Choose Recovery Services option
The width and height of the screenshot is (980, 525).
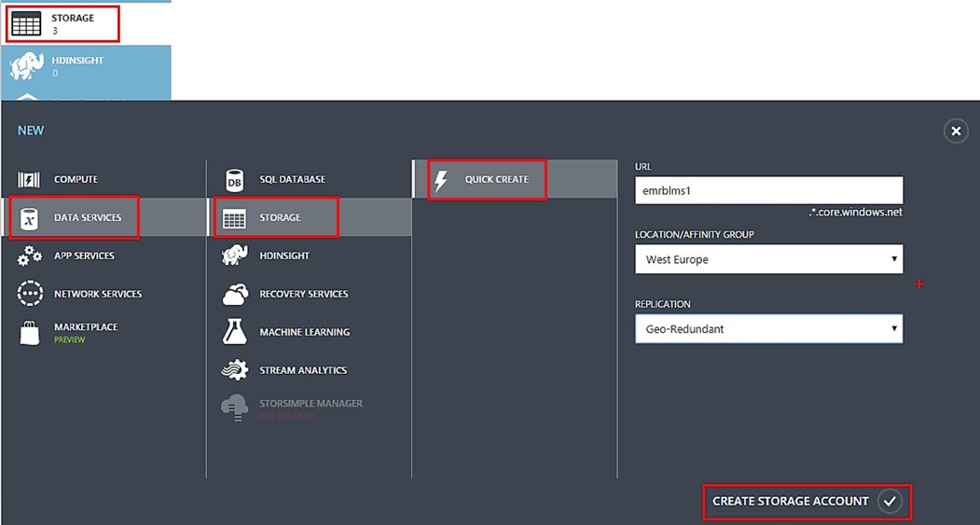tap(310, 294)
